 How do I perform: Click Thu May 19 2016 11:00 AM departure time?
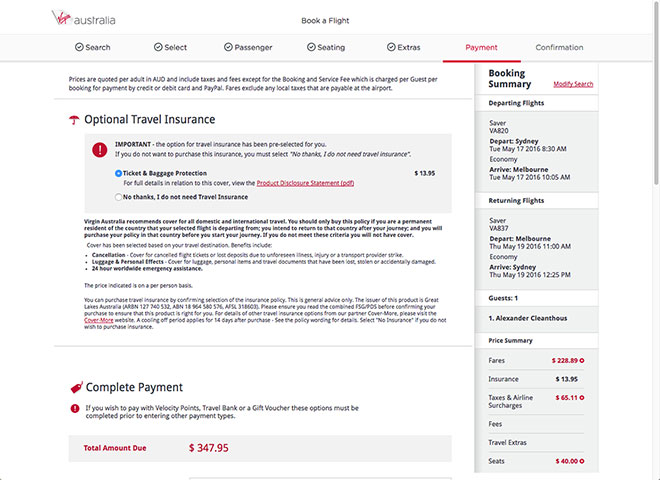pos(530,247)
